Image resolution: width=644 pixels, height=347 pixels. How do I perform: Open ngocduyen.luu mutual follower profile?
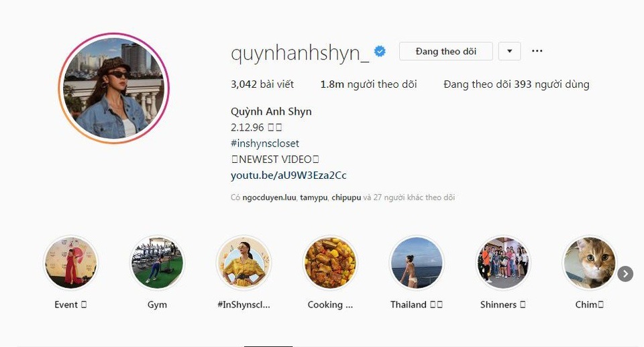click(269, 198)
